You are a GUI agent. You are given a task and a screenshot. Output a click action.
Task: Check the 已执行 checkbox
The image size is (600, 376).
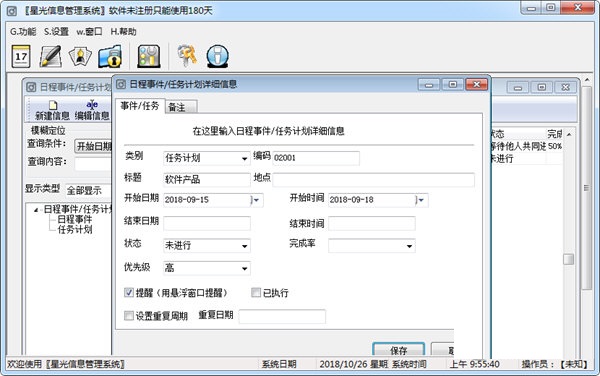(256, 293)
